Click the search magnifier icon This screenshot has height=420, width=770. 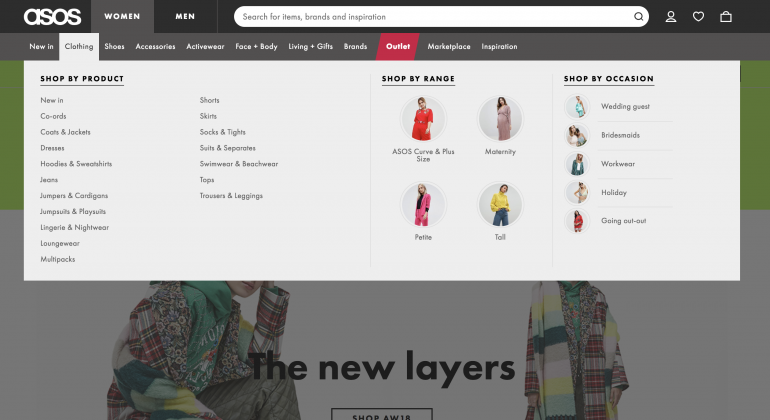[638, 17]
